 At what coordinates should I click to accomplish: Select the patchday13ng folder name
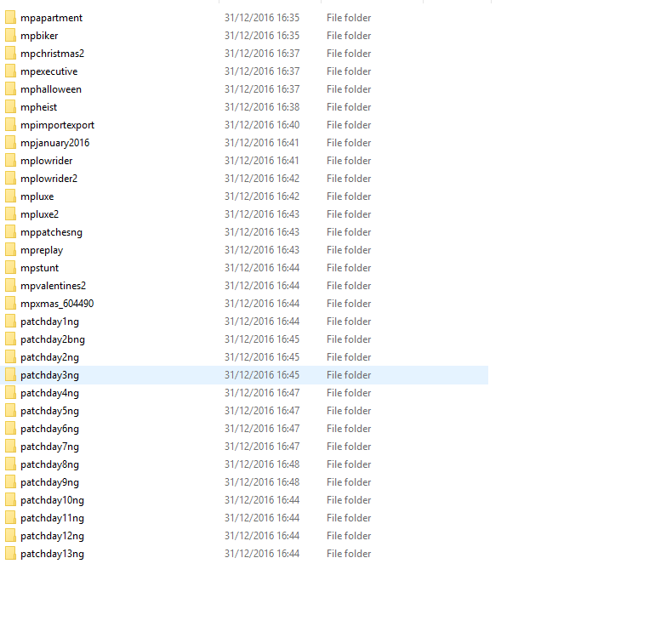click(x=52, y=554)
